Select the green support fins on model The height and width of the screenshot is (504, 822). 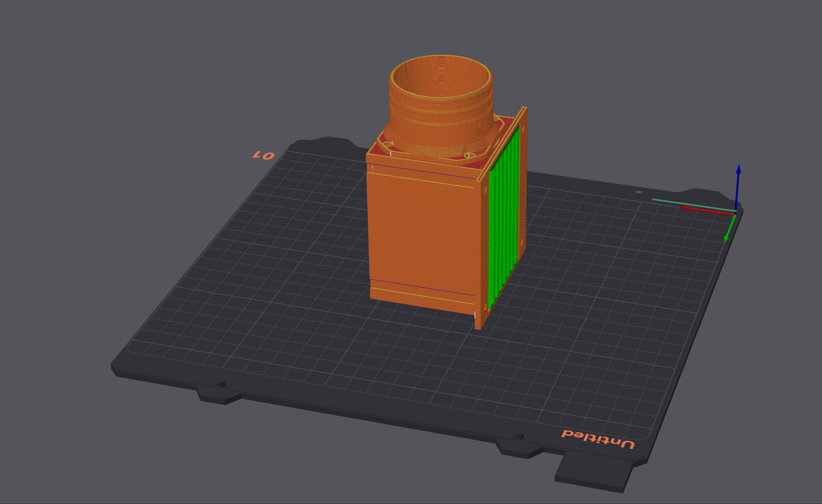click(x=503, y=217)
